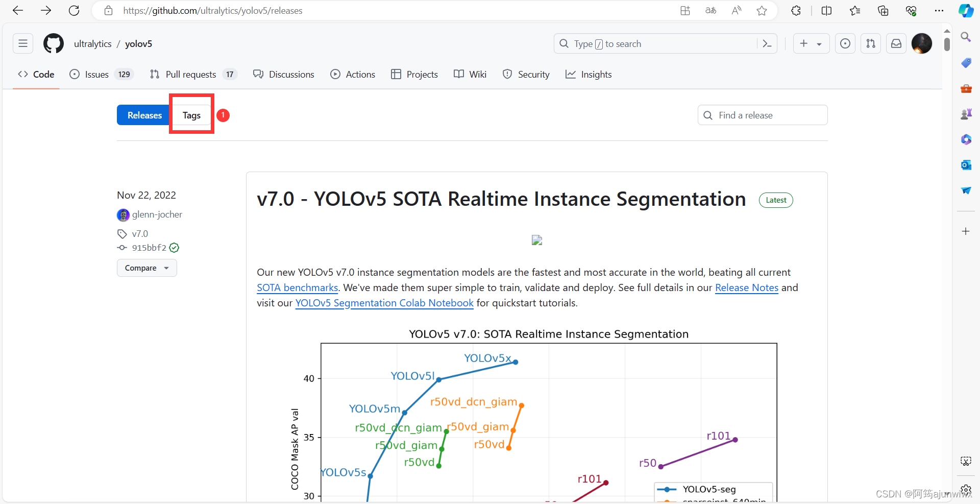This screenshot has height=504, width=980.
Task: Open the v7.0 release title heading
Action: click(501, 199)
